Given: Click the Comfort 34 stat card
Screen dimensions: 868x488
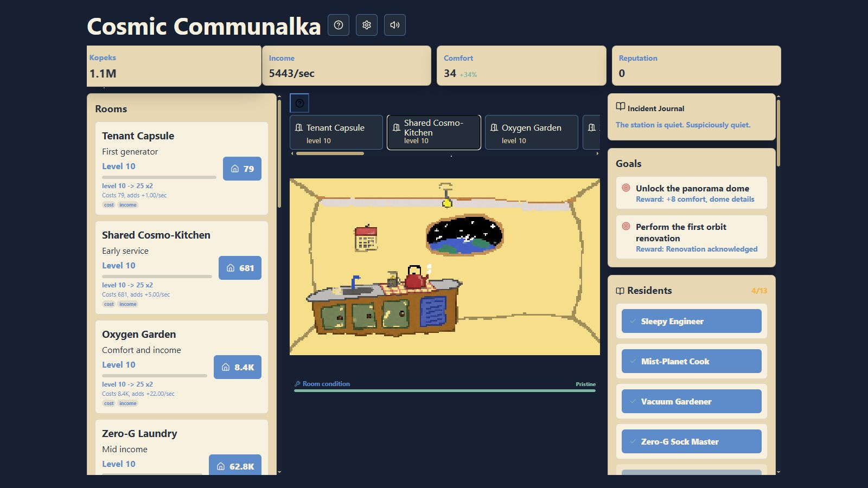Looking at the screenshot, I should [521, 66].
